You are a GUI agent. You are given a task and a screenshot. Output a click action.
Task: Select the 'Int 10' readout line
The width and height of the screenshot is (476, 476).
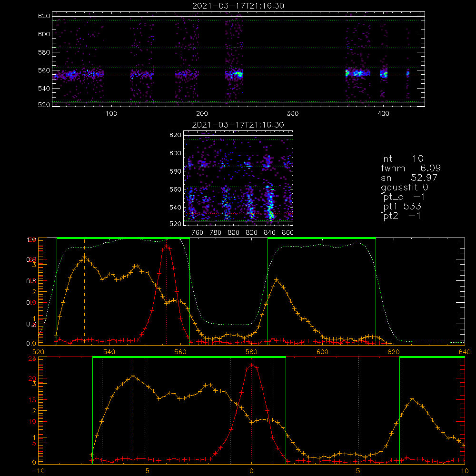[x=402, y=159]
